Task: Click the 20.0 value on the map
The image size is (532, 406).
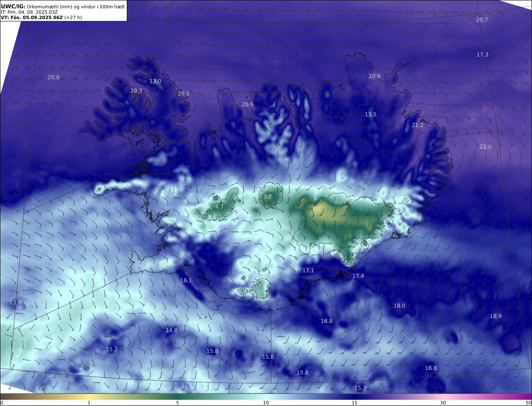Action: point(54,78)
